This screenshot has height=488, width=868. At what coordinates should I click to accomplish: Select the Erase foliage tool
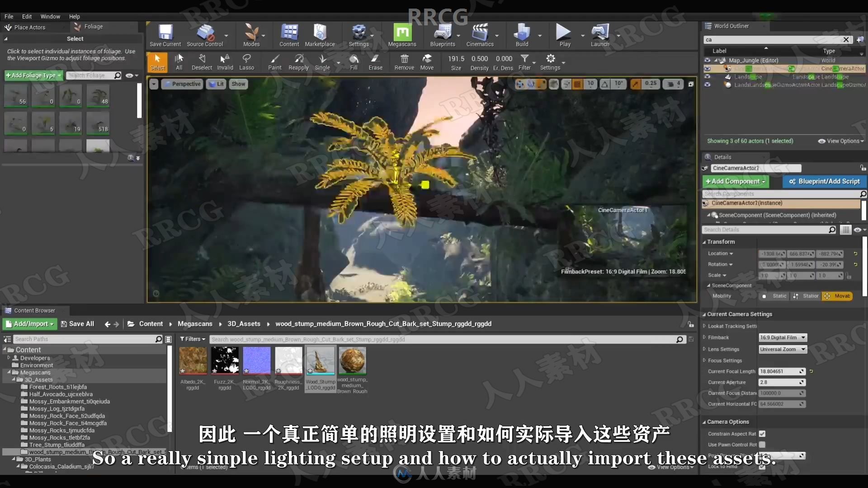(376, 62)
